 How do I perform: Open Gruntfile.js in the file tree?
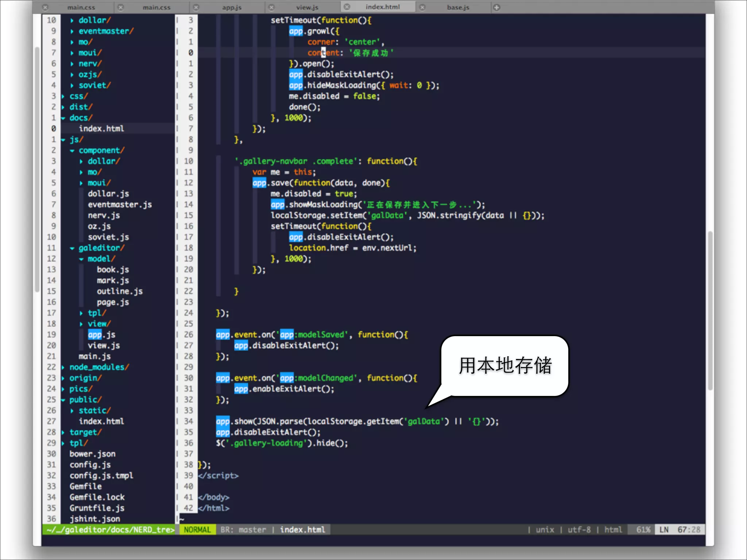pos(97,508)
